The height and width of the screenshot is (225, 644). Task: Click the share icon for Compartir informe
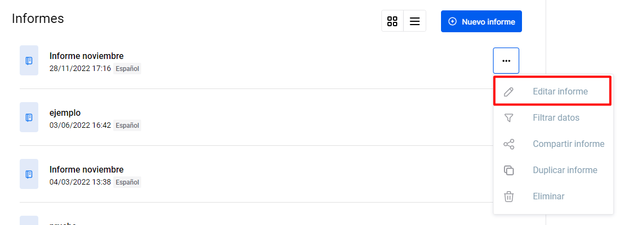508,144
